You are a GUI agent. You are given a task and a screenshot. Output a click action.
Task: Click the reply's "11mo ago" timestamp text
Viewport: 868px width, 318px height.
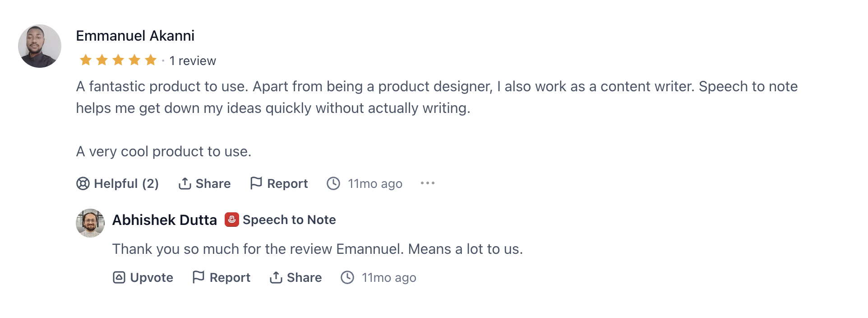coord(389,278)
